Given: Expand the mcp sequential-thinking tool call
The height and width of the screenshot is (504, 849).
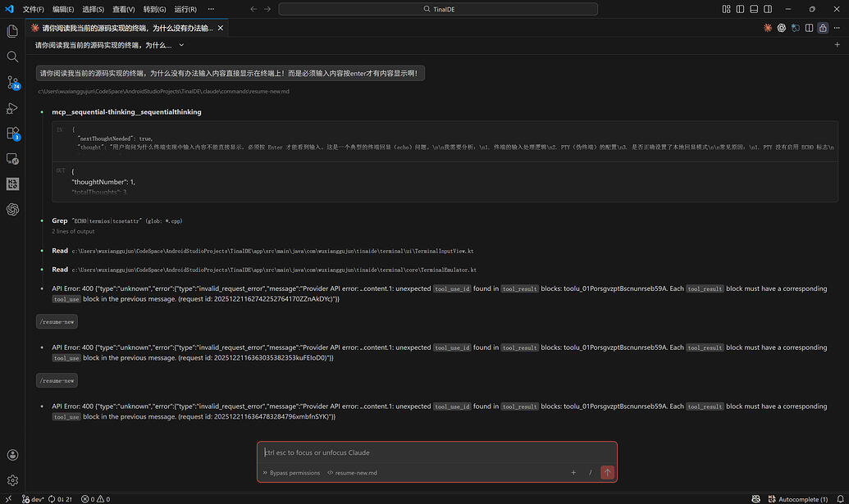Looking at the screenshot, I should point(126,112).
